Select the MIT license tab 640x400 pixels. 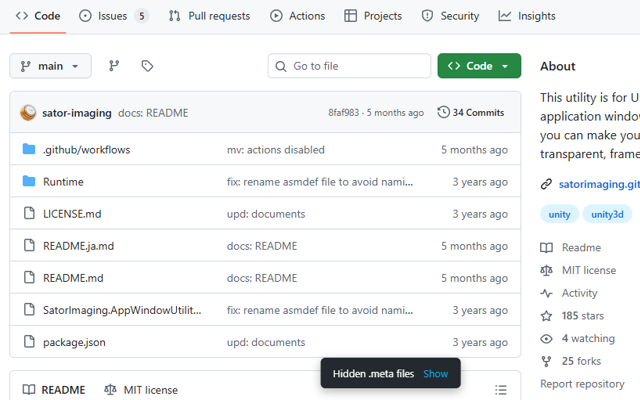(x=141, y=390)
